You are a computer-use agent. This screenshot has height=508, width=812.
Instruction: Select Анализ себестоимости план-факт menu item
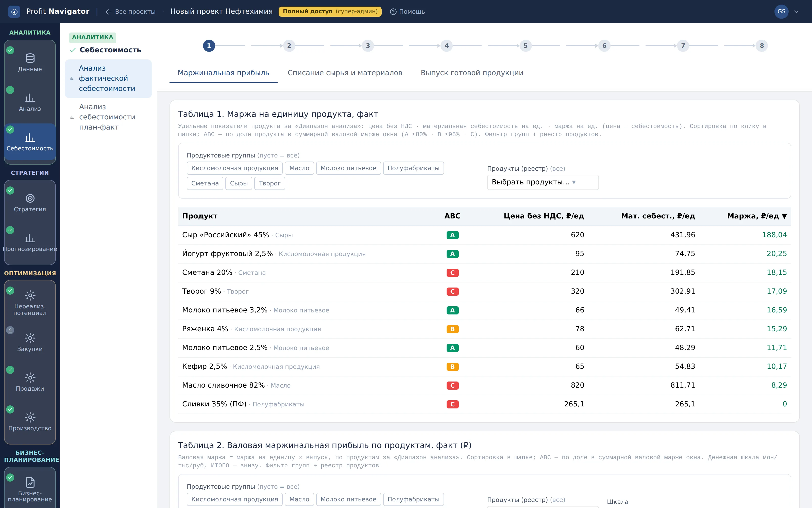pos(108,117)
